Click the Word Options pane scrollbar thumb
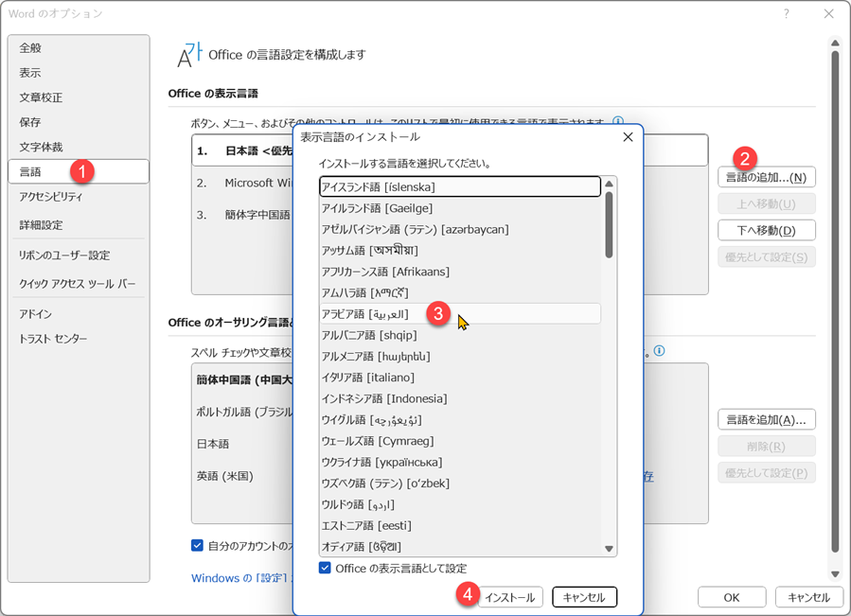851x616 pixels. click(835, 302)
